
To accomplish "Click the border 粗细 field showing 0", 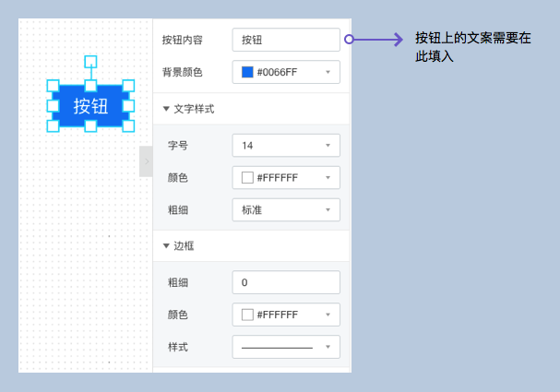I will (286, 282).
